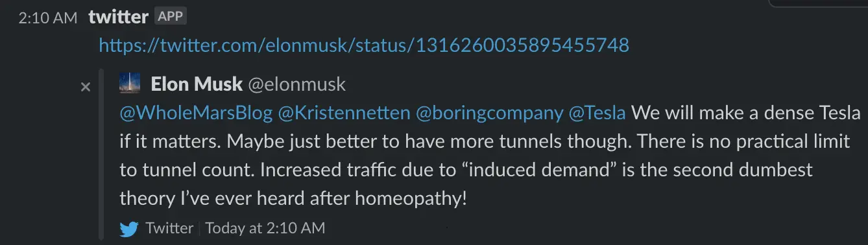Click the Elon Musk author name
The height and width of the screenshot is (245, 868).
tap(197, 84)
